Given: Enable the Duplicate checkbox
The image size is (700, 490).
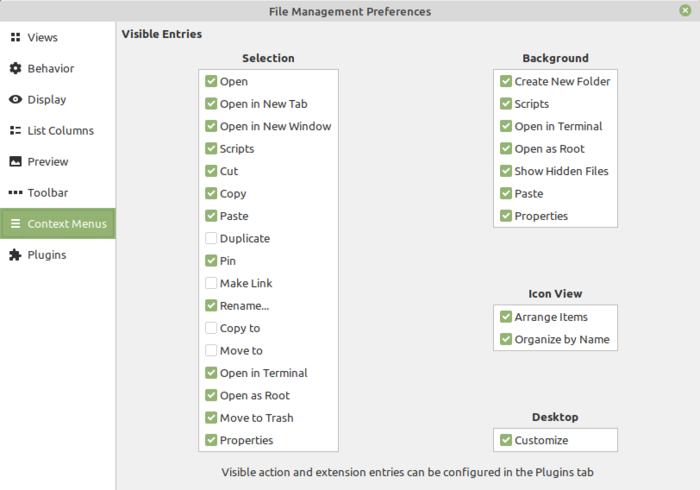Looking at the screenshot, I should [211, 239].
